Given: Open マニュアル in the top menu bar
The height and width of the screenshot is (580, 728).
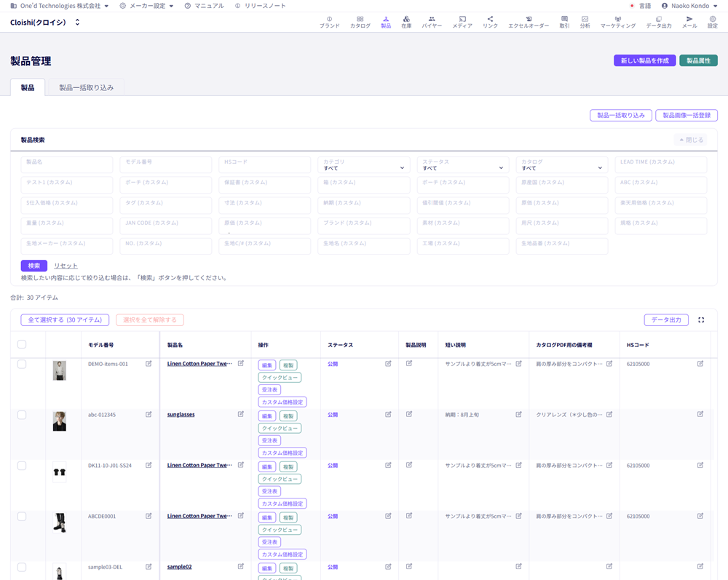Looking at the screenshot, I should [x=205, y=6].
